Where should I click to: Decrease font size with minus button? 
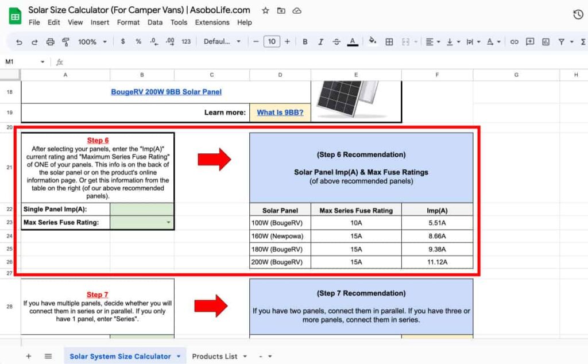pyautogui.click(x=256, y=41)
